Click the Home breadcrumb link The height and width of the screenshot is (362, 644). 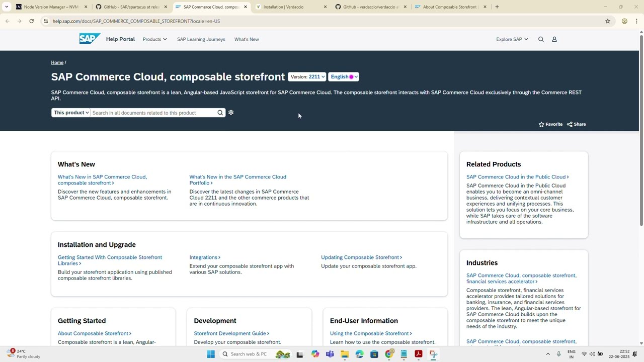pyautogui.click(x=57, y=62)
